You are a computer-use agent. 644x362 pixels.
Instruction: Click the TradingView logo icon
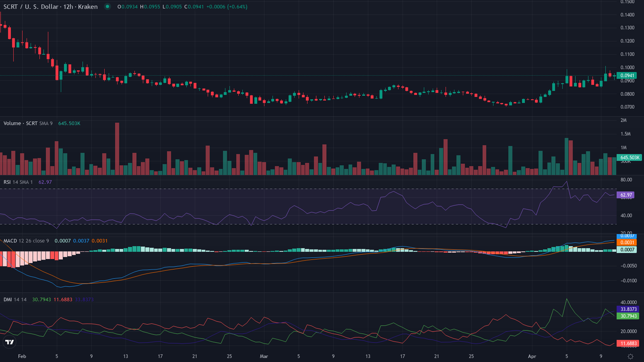click(x=9, y=342)
